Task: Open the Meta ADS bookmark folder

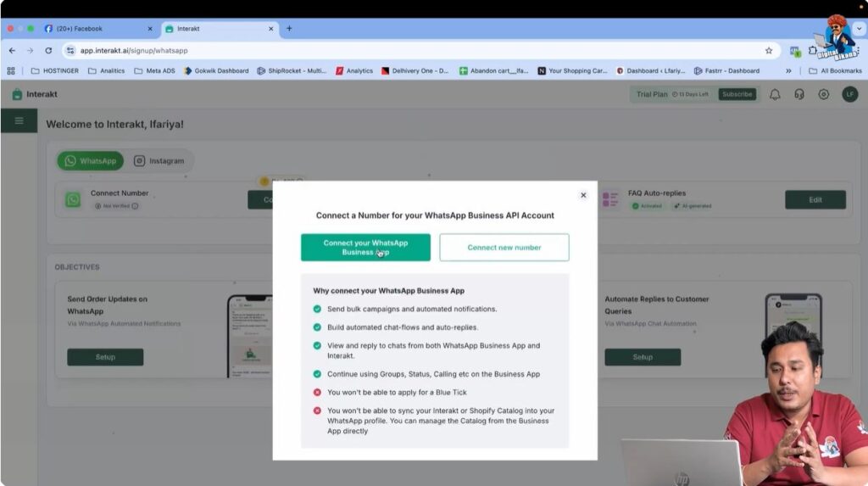Action: click(x=154, y=71)
